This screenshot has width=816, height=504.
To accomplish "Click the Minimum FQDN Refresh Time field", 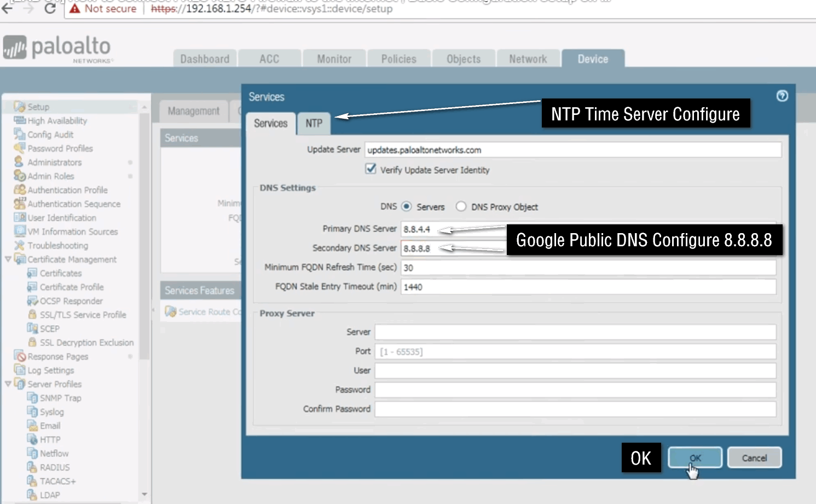I will (x=588, y=268).
